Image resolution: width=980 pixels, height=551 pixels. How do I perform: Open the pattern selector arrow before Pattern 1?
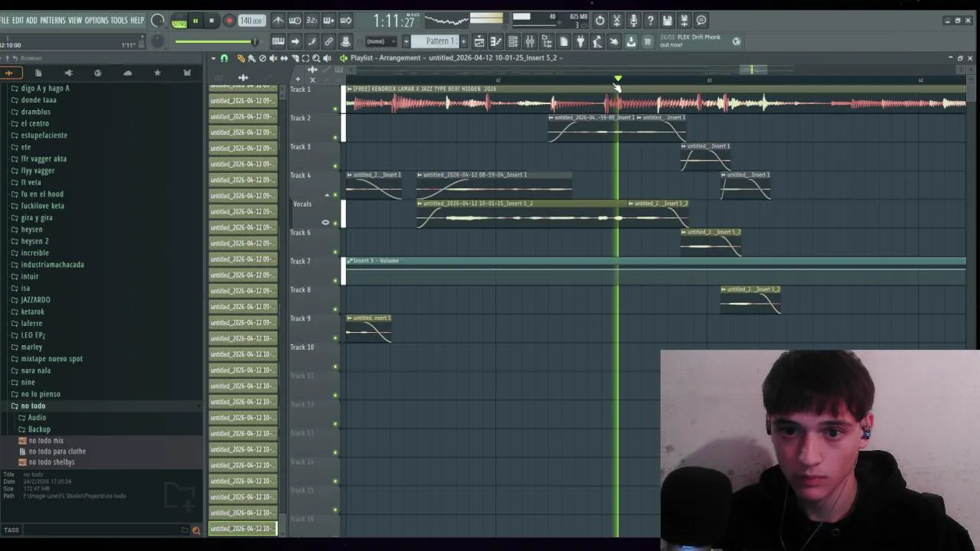click(x=406, y=41)
